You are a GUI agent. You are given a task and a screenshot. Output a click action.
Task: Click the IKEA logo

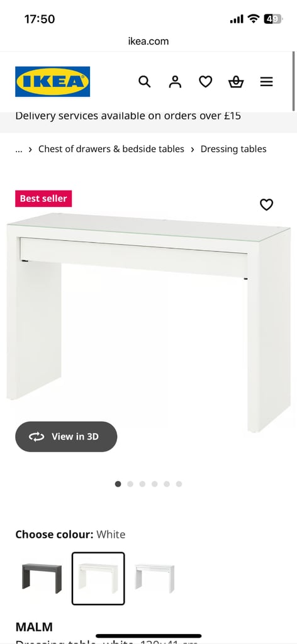click(53, 81)
